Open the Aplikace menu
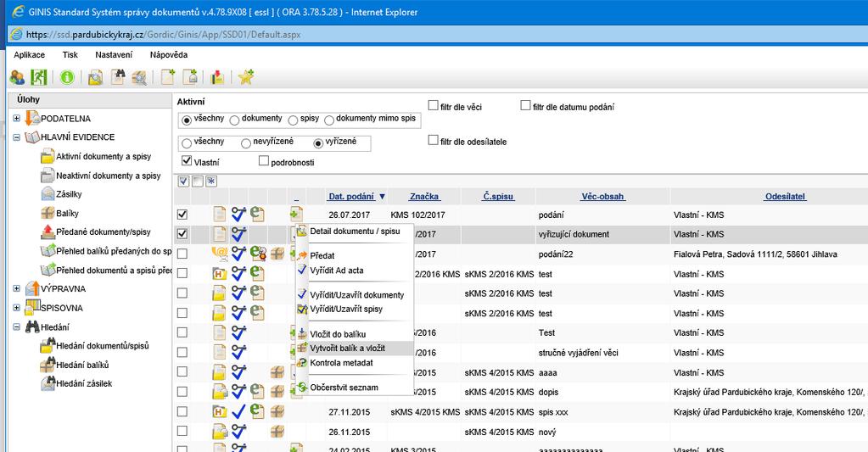 [x=30, y=55]
